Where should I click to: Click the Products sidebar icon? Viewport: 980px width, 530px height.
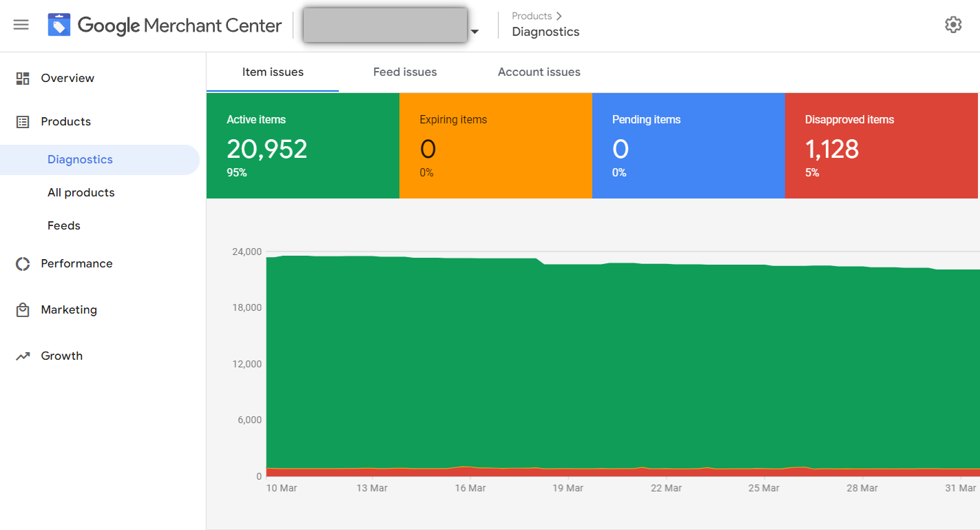click(x=23, y=121)
